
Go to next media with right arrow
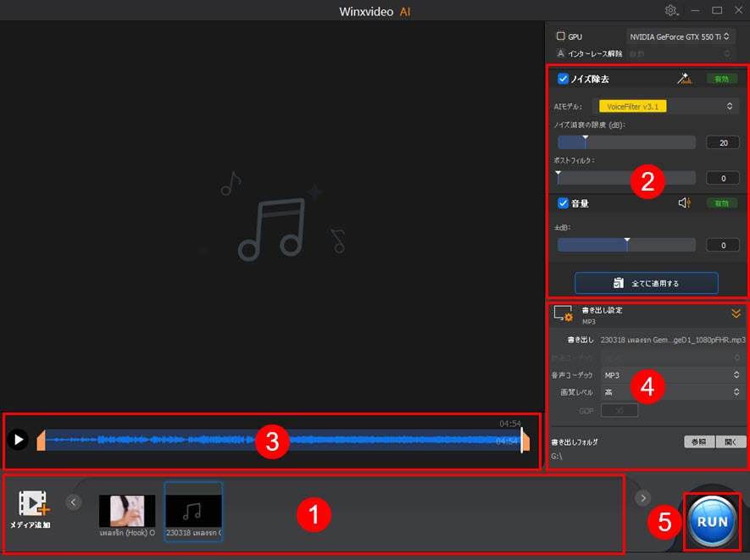(x=643, y=498)
